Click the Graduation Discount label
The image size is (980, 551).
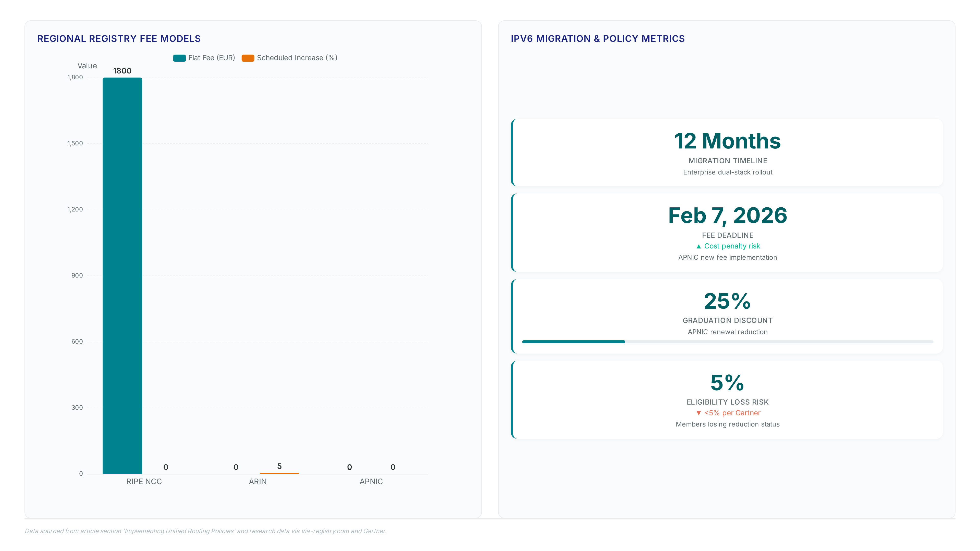coord(727,321)
